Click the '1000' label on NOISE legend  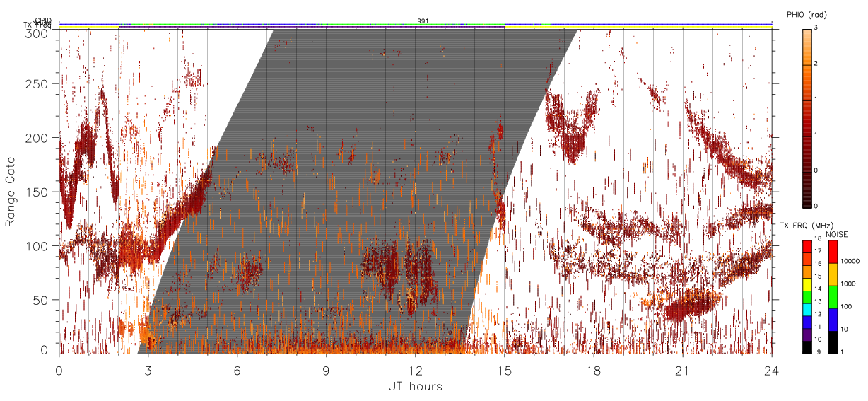click(848, 285)
